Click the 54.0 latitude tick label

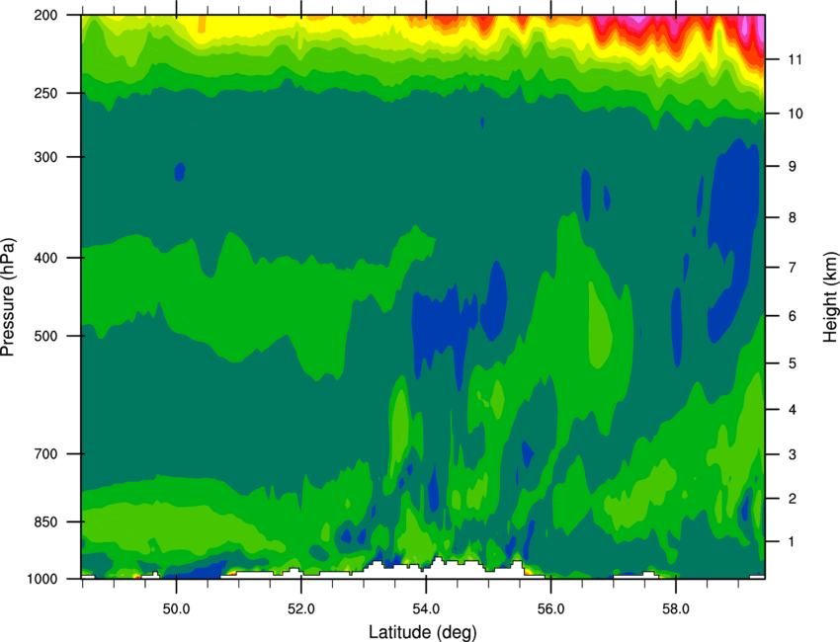pos(426,608)
